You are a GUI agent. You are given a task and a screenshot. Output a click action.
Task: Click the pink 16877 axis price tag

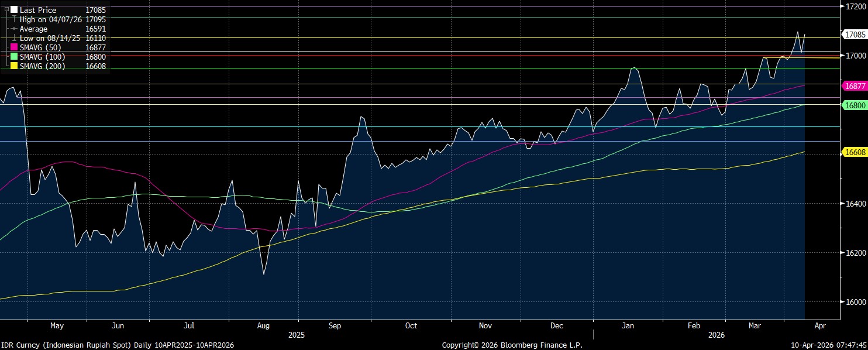(853, 86)
